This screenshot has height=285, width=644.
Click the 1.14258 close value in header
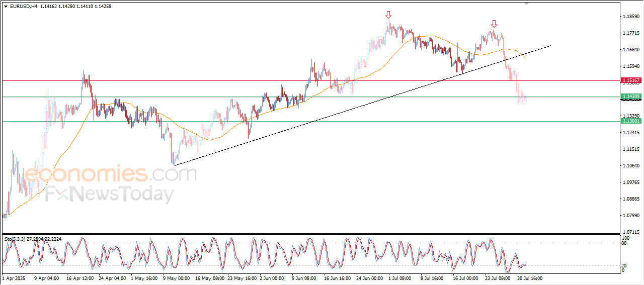[x=103, y=6]
